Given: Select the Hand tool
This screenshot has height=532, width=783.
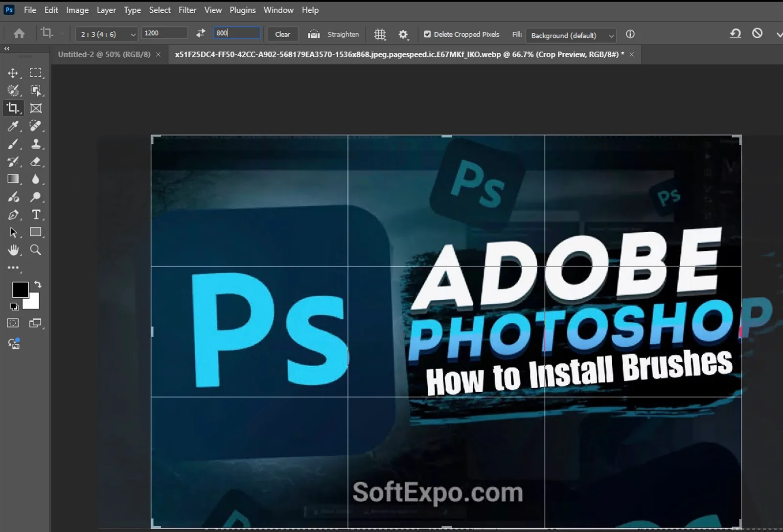Looking at the screenshot, I should [x=13, y=250].
